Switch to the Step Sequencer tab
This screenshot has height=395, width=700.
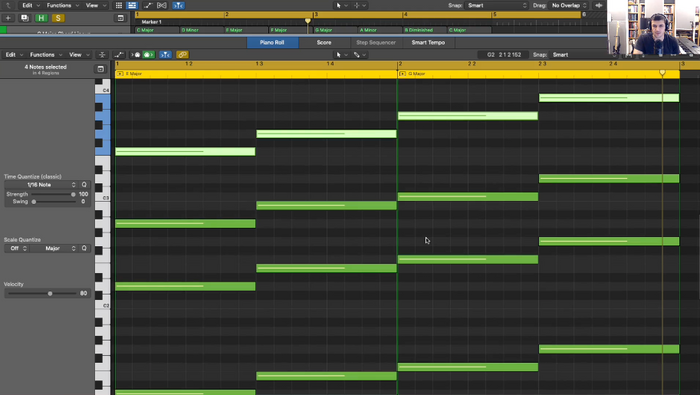tap(375, 42)
